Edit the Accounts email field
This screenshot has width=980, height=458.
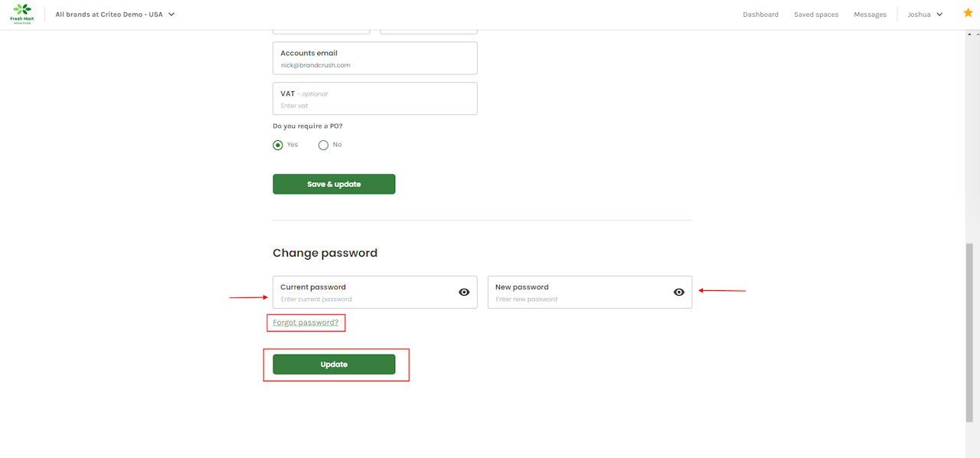pyautogui.click(x=374, y=65)
